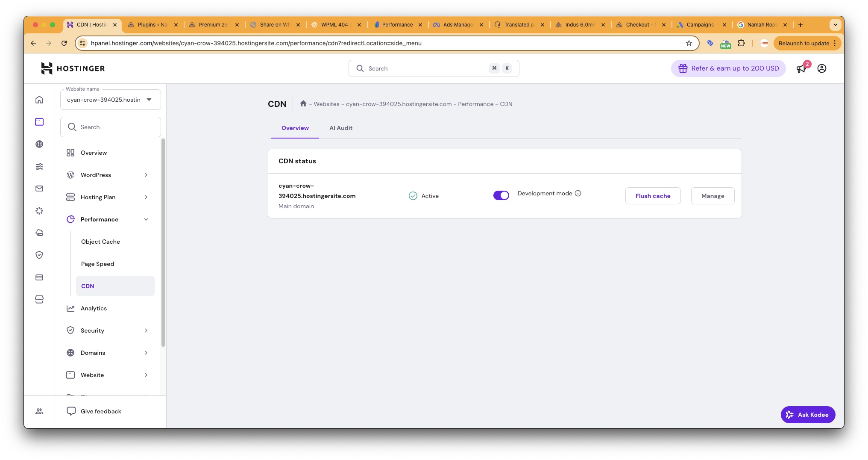
Task: Switch to the AI Audit tab
Action: coord(341,128)
